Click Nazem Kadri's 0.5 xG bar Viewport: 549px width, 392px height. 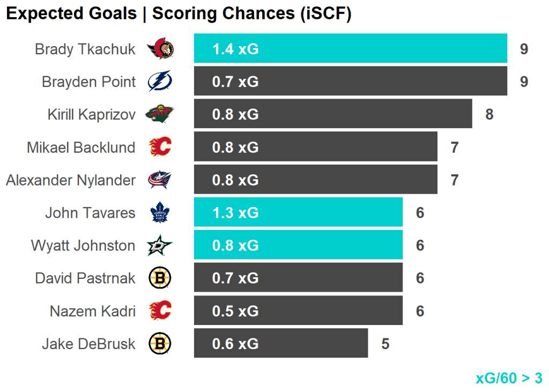click(x=298, y=311)
